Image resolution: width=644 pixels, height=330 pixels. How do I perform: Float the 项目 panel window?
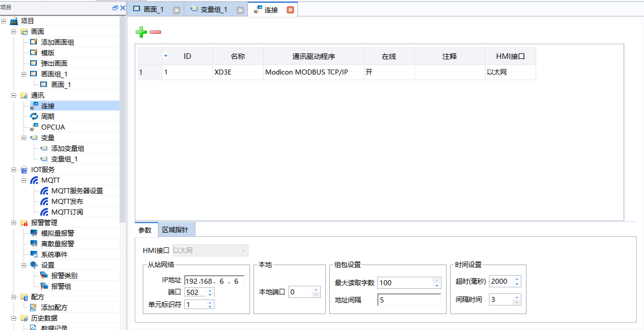(x=115, y=8)
